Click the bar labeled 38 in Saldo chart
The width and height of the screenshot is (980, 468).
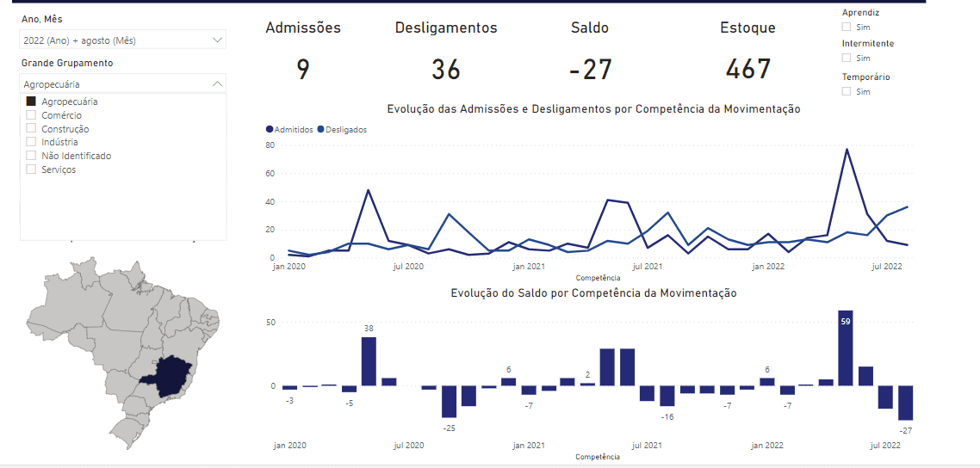click(x=369, y=361)
